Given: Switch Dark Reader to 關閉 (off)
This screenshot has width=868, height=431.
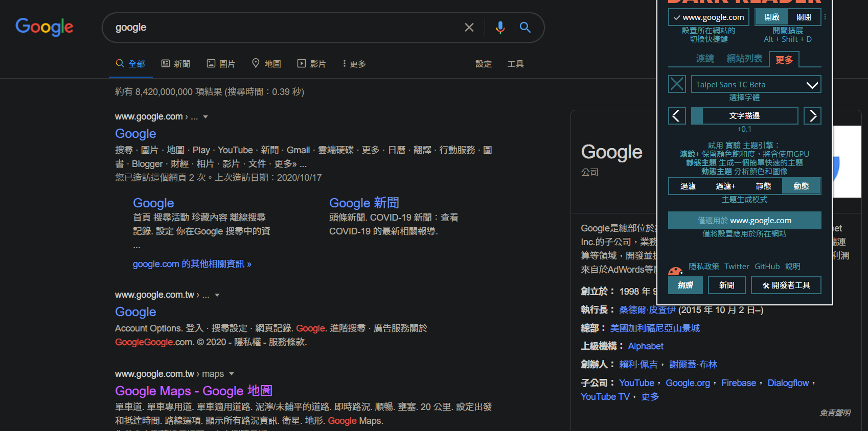Looking at the screenshot, I should coord(804,17).
